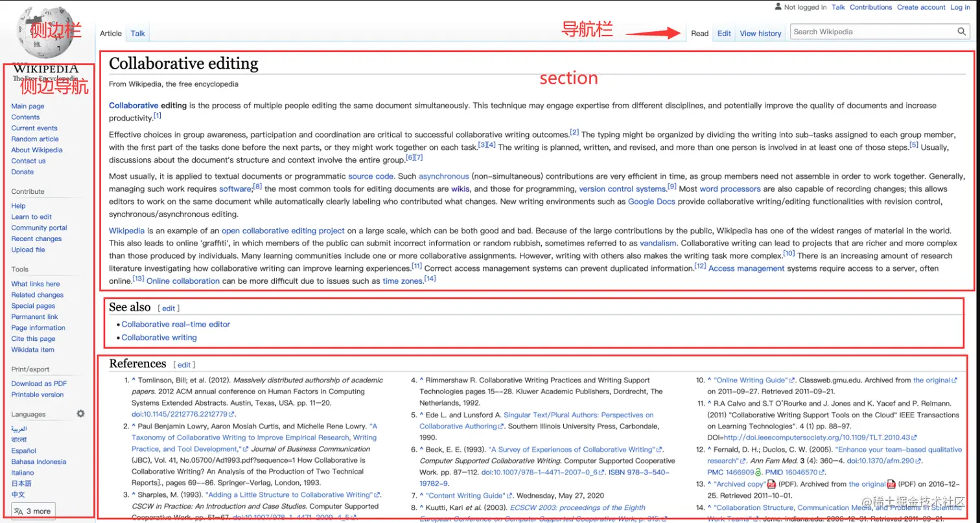
Task: View Recent changes
Action: [36, 239]
